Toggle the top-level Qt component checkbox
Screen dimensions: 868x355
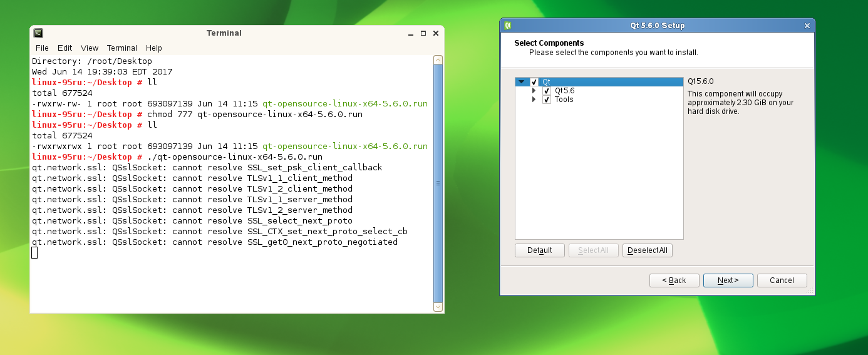click(x=534, y=82)
